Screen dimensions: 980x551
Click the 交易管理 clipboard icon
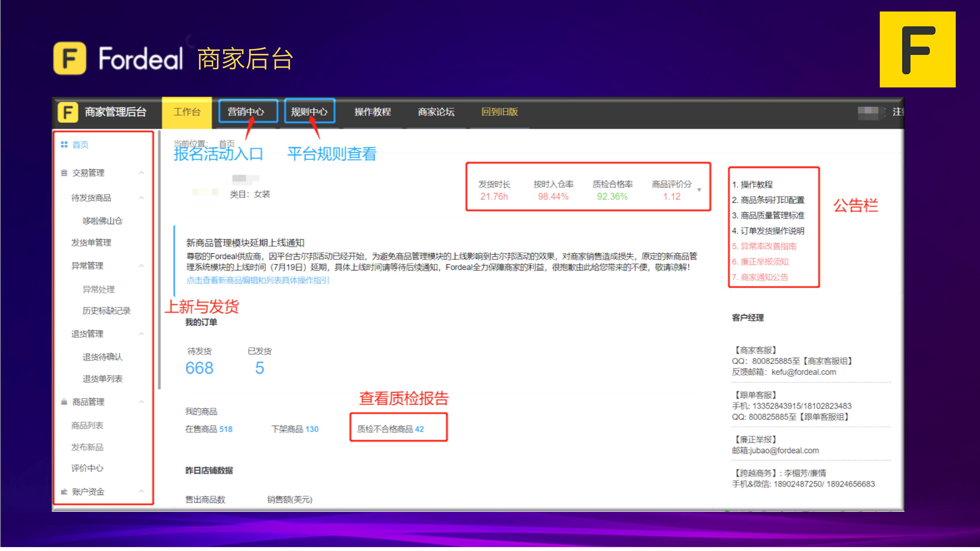(x=64, y=173)
